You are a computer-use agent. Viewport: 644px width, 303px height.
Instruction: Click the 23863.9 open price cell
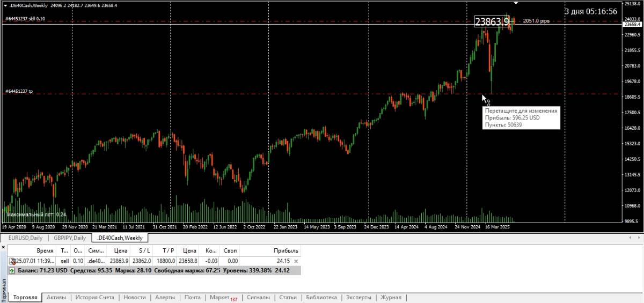pyautogui.click(x=119, y=261)
